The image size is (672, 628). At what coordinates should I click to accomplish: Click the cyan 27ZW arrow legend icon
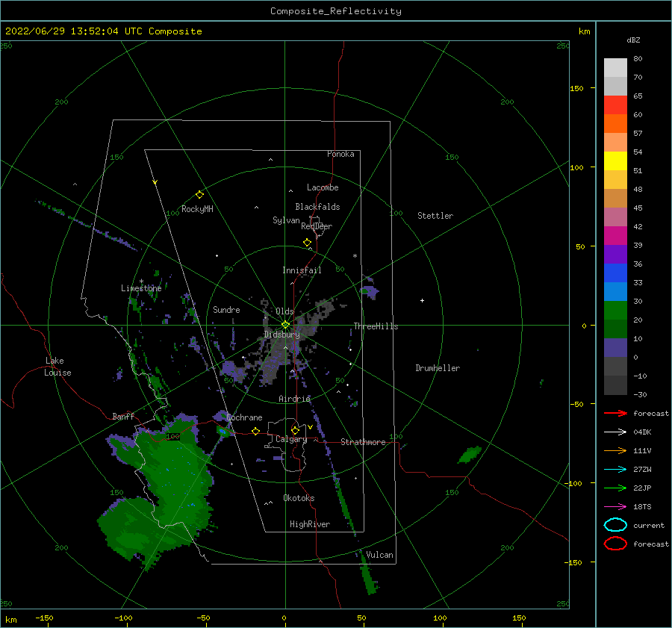click(615, 470)
